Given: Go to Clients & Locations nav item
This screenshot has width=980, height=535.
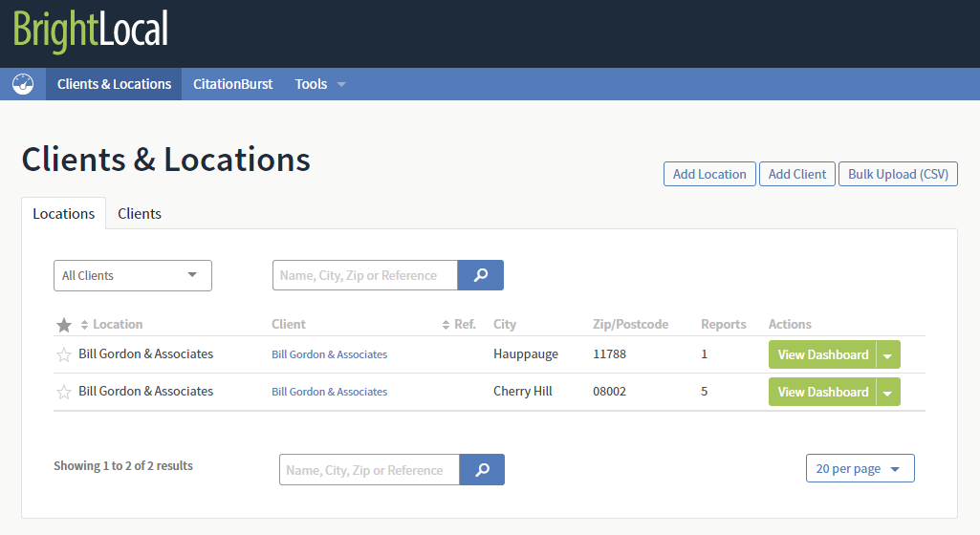Looking at the screenshot, I should click(x=115, y=84).
